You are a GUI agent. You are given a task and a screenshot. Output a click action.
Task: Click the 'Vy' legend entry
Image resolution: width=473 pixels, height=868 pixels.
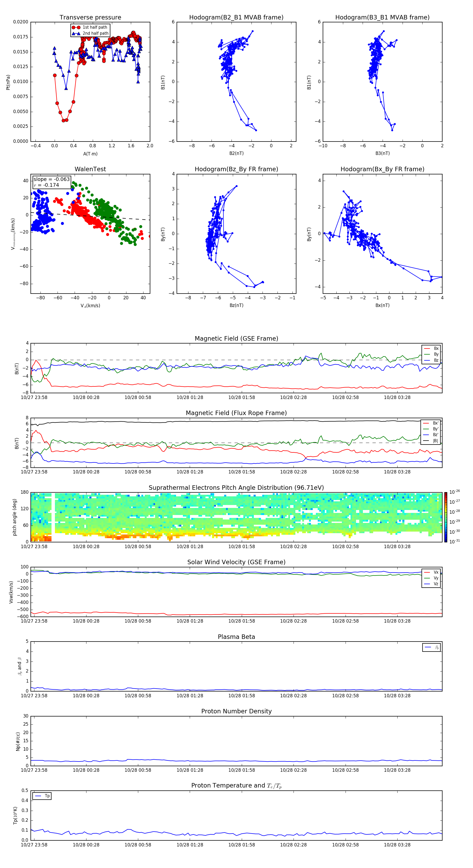[431, 578]
